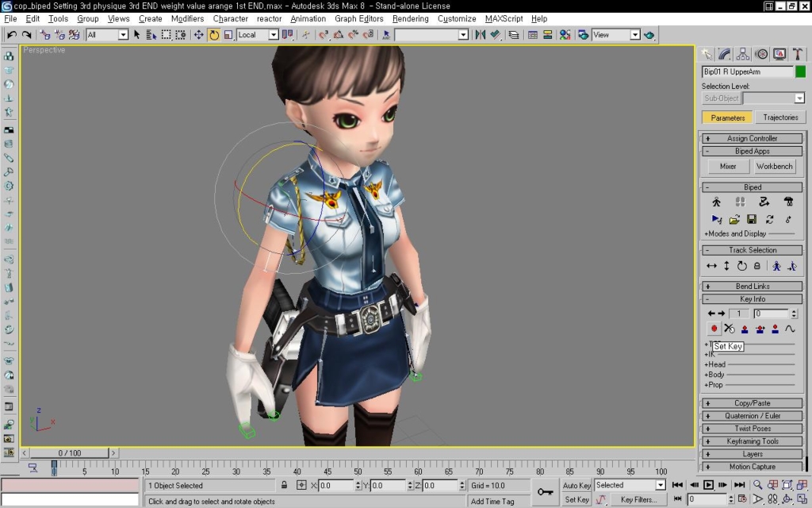The image size is (812, 508).
Task: Select the Body Horizontal track
Action: pyautogui.click(x=711, y=266)
